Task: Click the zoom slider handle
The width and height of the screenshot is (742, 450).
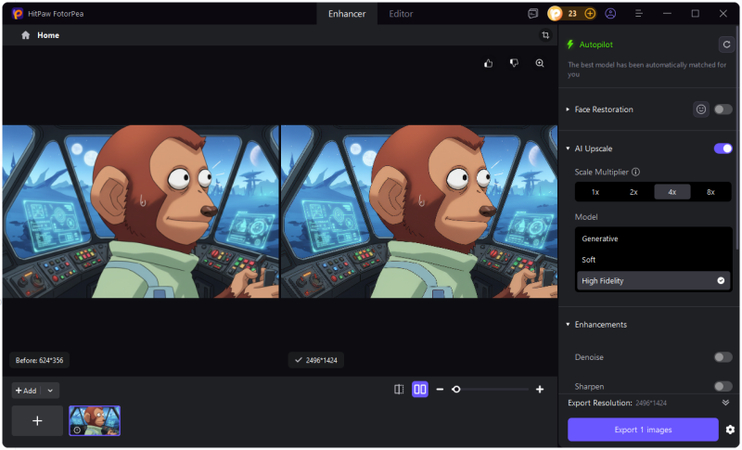Action: point(456,389)
